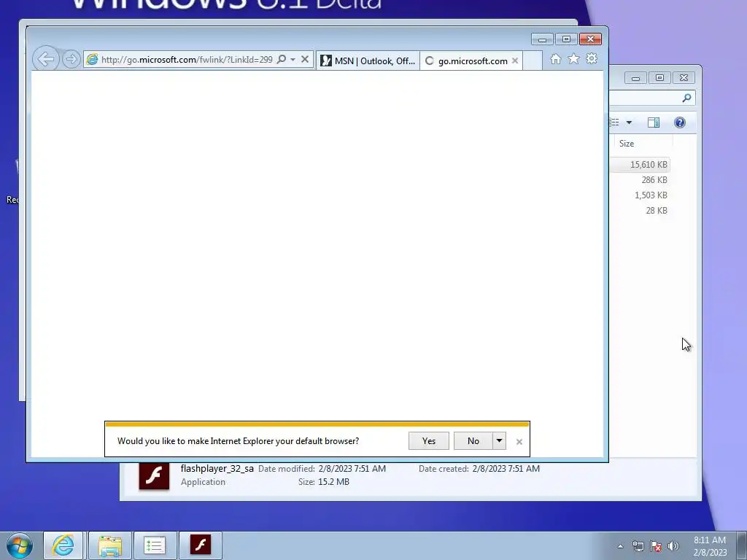747x560 pixels.
Task: Open the taskbar clock and date
Action: 710,546
